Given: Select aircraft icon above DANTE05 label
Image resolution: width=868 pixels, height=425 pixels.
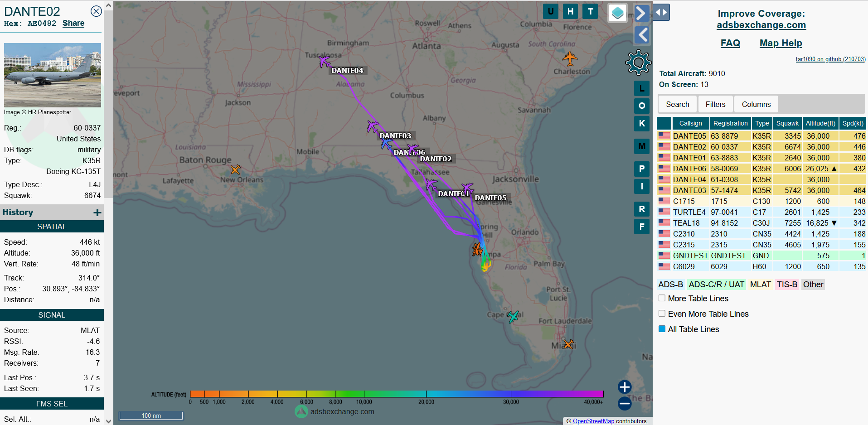Looking at the screenshot, I should tap(467, 188).
